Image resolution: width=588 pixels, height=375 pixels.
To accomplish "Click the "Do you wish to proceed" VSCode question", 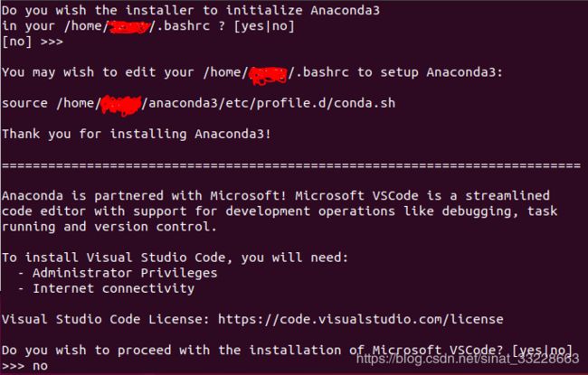I will pyautogui.click(x=287, y=351).
